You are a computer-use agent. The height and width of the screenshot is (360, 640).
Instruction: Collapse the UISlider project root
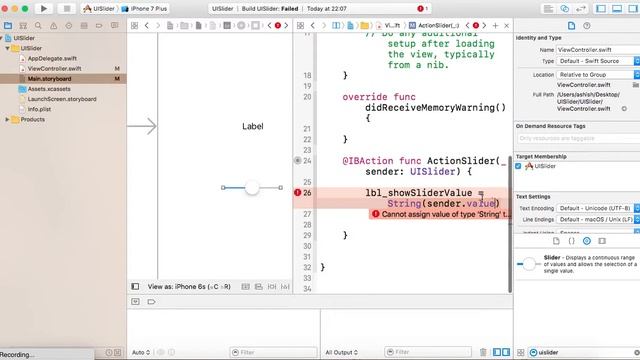(x=1, y=38)
